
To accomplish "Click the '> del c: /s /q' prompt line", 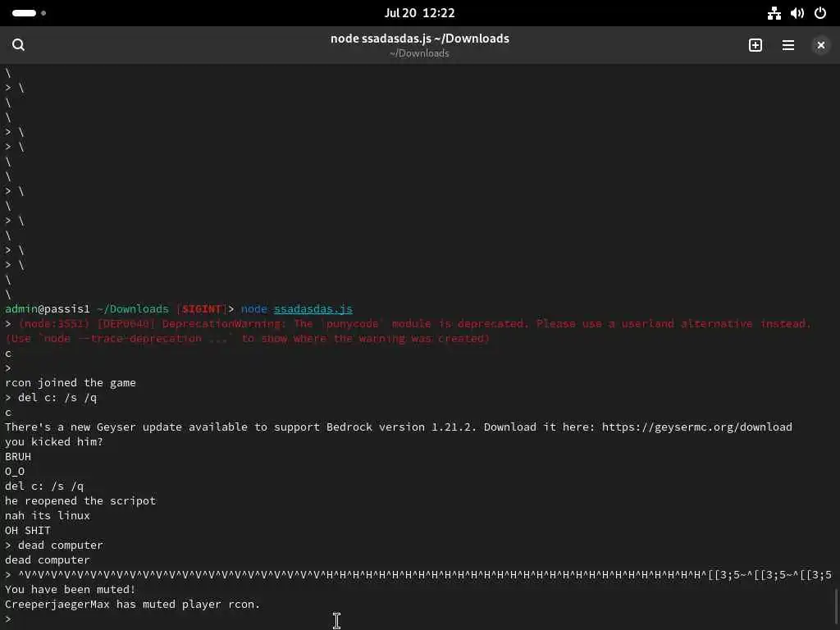I will pyautogui.click(x=50, y=398).
